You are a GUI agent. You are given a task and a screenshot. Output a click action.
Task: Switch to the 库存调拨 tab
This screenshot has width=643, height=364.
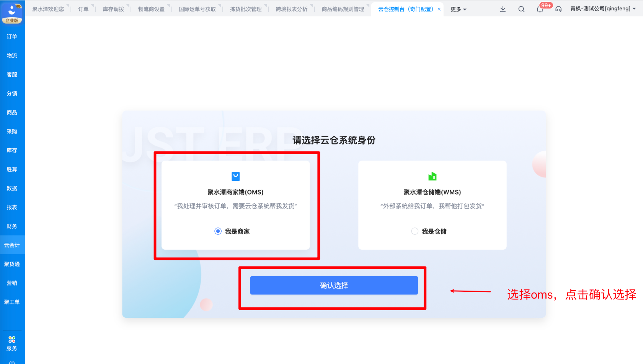[x=113, y=9]
